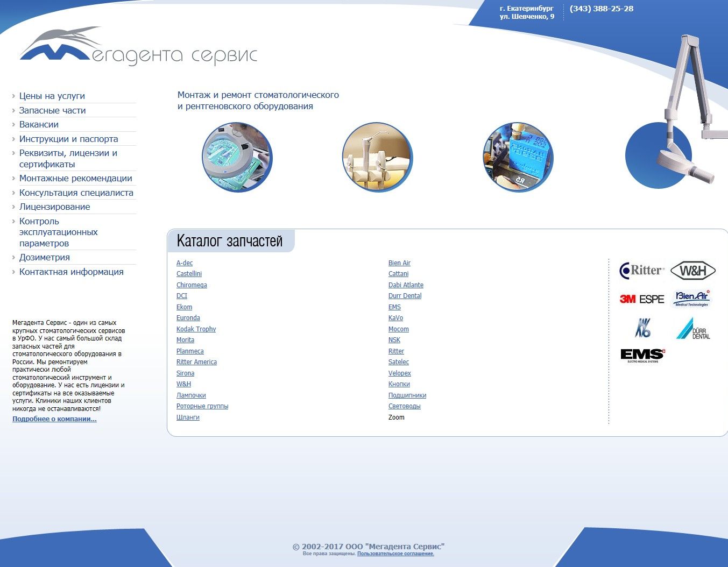This screenshot has height=567, width=728.
Task: Click the Каталог запчастей heading
Action: tap(230, 240)
